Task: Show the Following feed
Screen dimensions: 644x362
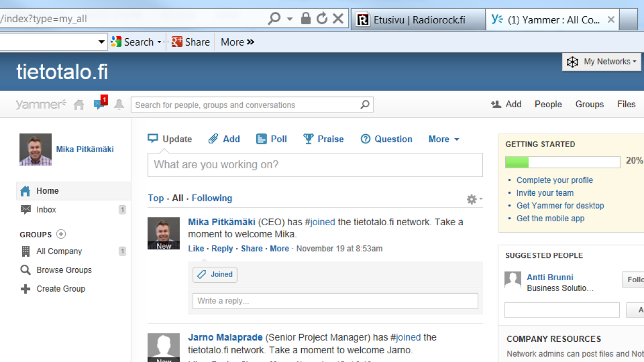Action: (x=212, y=198)
